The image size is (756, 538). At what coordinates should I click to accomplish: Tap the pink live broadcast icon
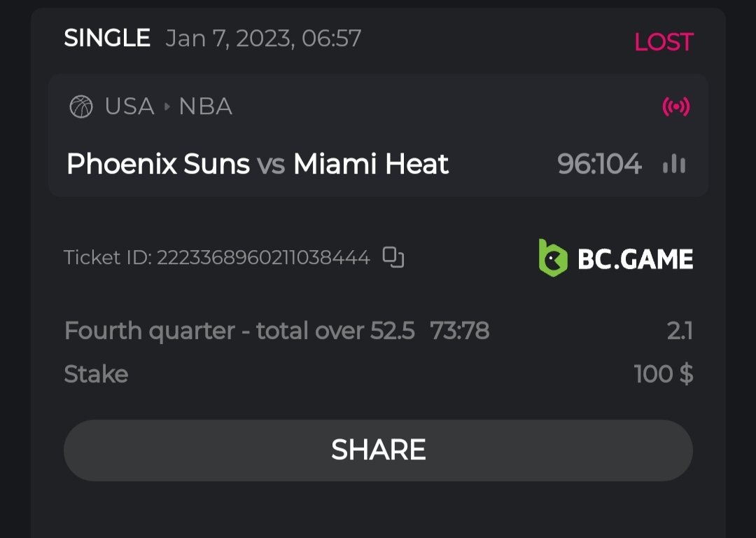coord(675,107)
